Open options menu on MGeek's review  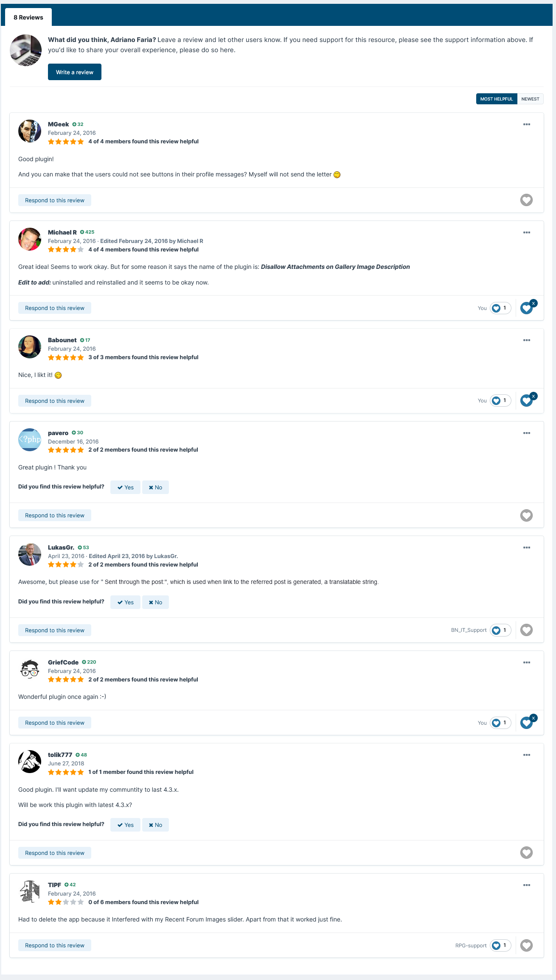[527, 124]
